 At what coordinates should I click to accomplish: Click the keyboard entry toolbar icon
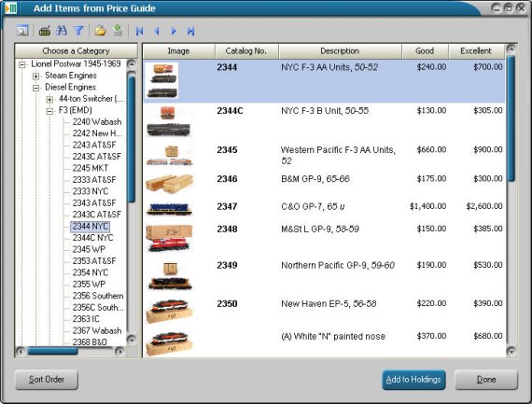pyautogui.click(x=45, y=31)
